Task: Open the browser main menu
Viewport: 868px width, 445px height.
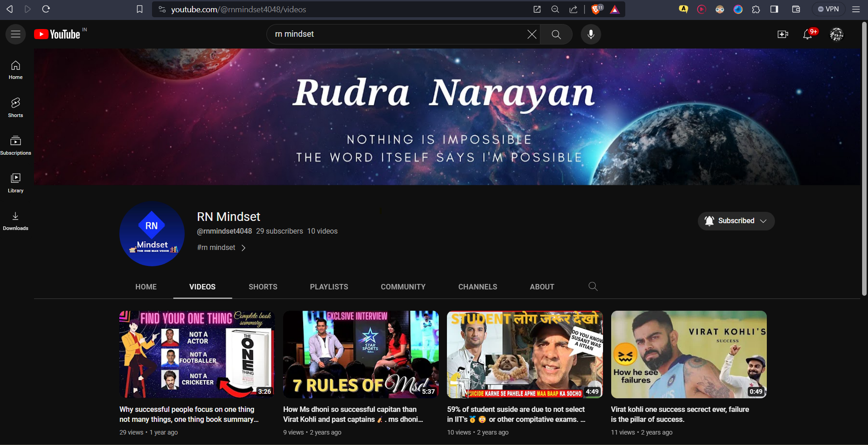Action: [x=856, y=9]
